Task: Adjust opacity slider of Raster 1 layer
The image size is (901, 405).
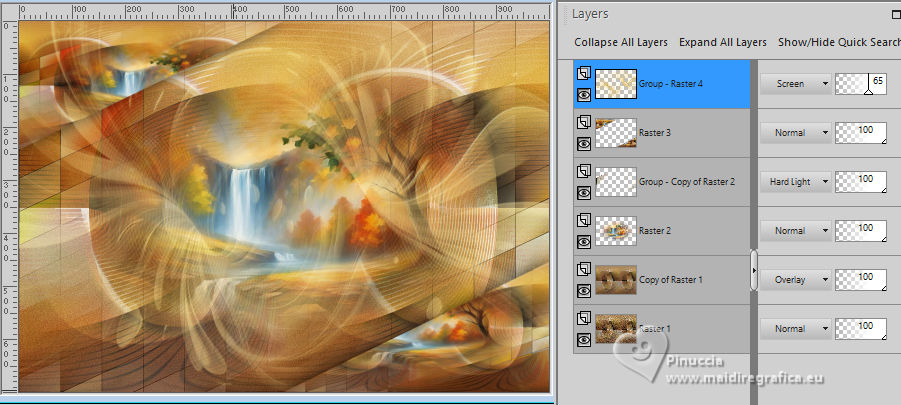Action: tap(860, 329)
